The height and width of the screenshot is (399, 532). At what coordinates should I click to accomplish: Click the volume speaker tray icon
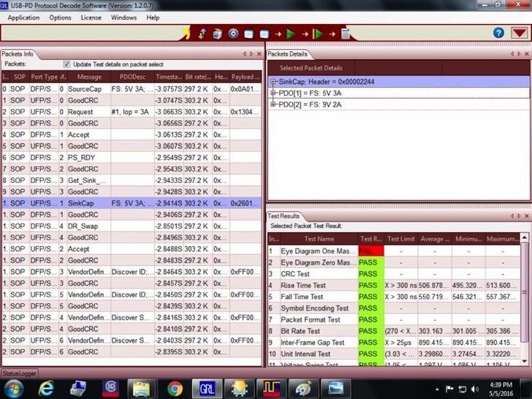475,389
